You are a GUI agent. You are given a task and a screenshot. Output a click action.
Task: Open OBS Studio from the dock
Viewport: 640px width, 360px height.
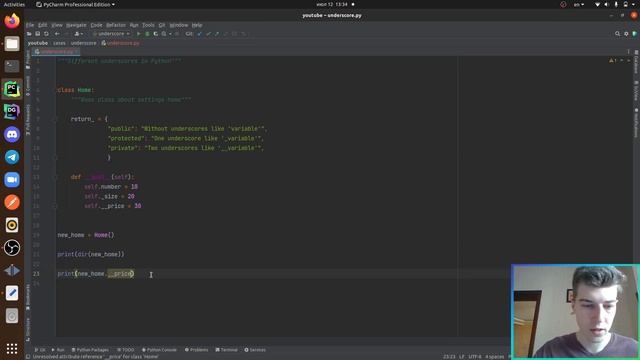(12, 248)
